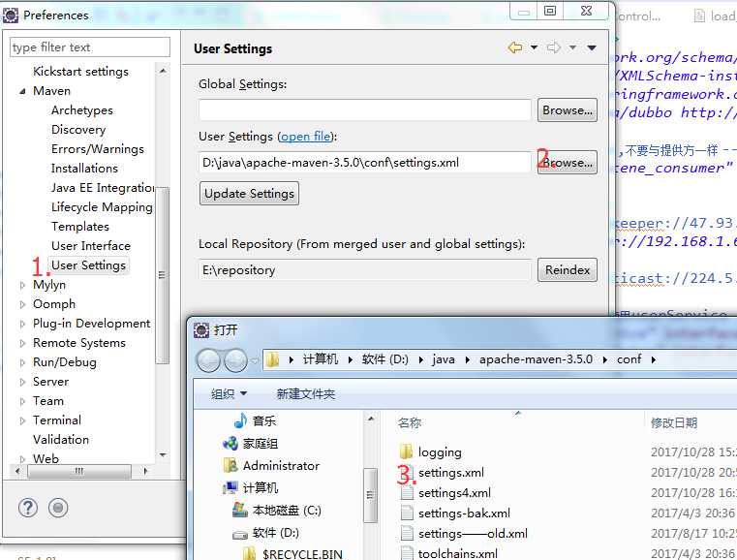Viewport: 737px width, 560px height.
Task: Click the preferences tree vertical scrollbar thumb
Action: pyautogui.click(x=162, y=275)
